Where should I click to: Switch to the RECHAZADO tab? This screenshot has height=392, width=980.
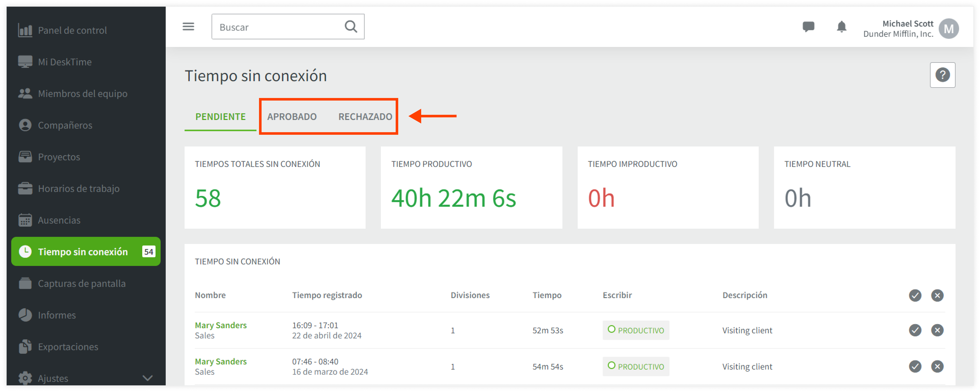pyautogui.click(x=365, y=117)
